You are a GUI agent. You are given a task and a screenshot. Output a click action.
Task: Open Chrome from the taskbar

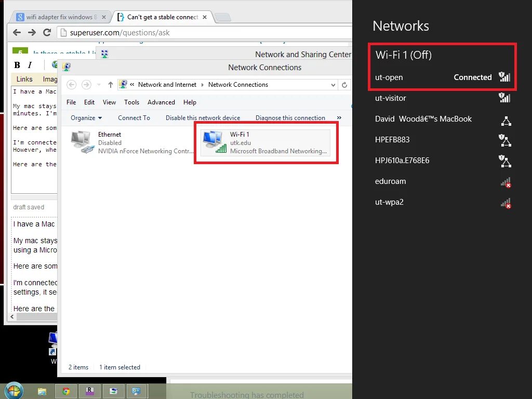tap(66, 392)
